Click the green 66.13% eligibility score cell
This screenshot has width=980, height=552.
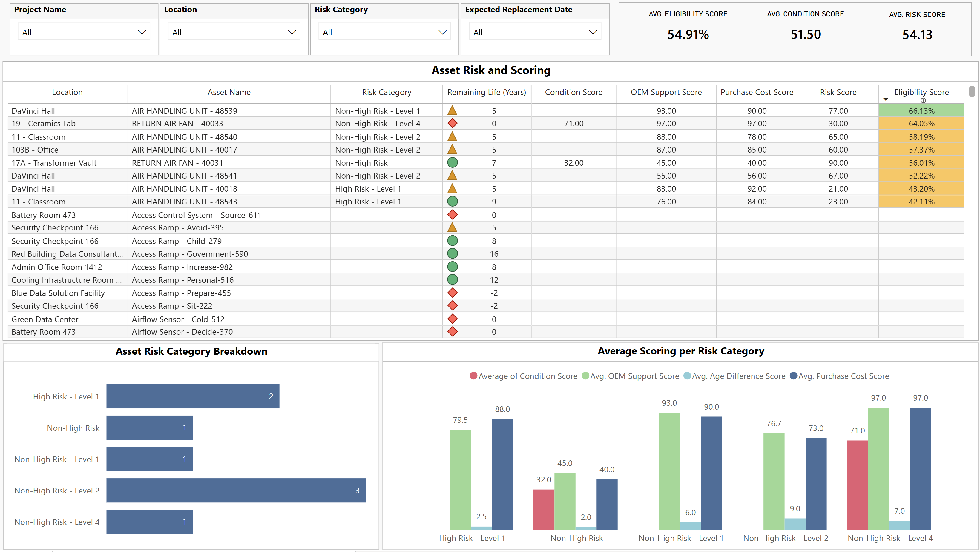tap(921, 111)
